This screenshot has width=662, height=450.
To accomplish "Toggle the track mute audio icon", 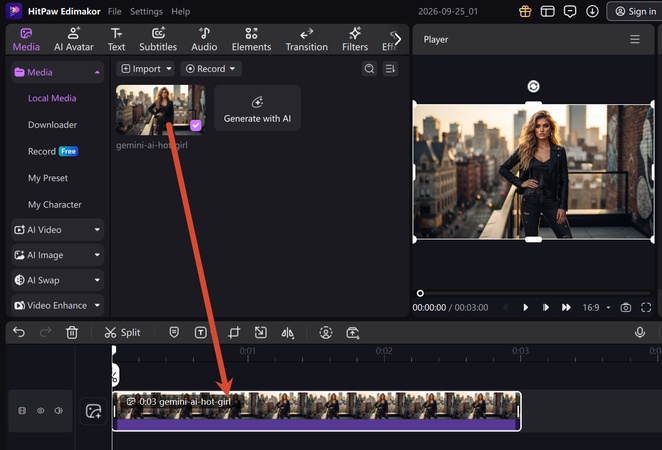I will [59, 411].
